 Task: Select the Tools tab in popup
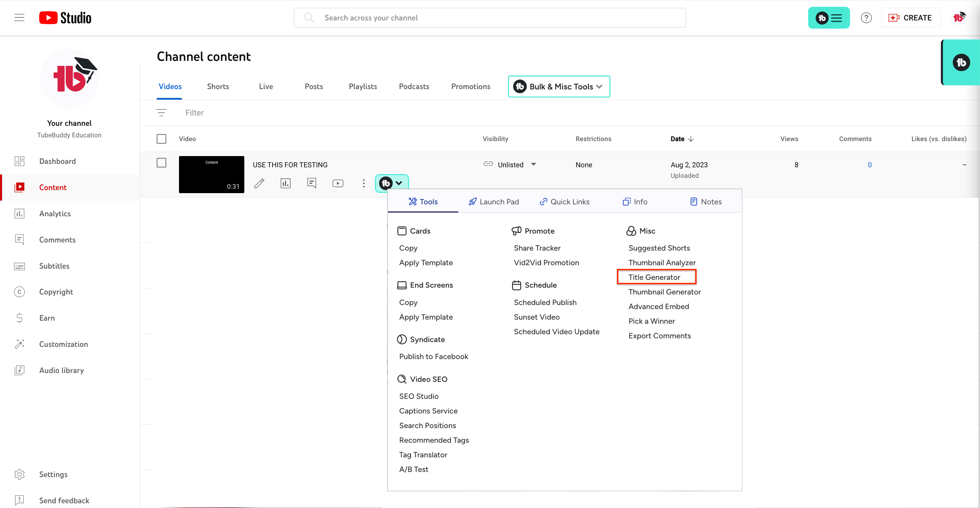pos(423,202)
